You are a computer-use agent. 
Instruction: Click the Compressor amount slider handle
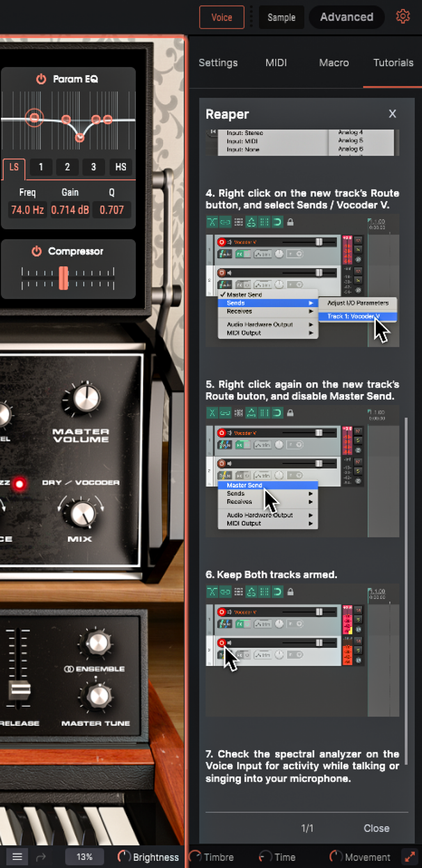point(63,278)
